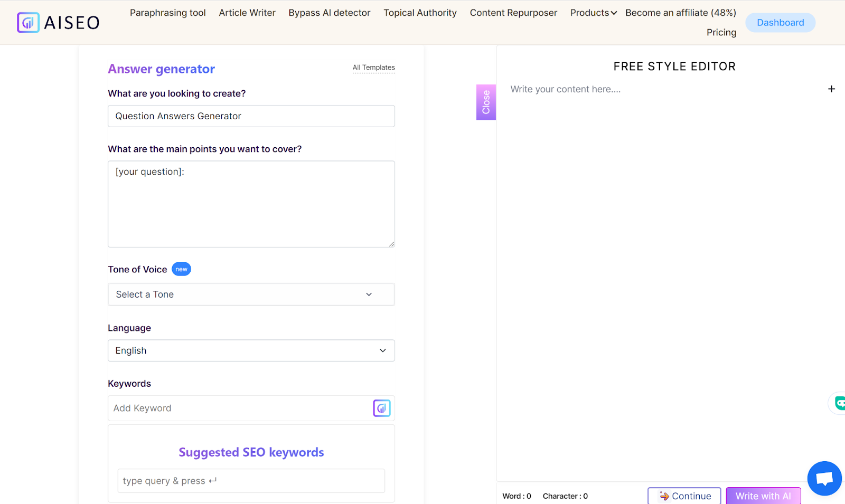Collapse the panel using the Close tab

point(486,102)
